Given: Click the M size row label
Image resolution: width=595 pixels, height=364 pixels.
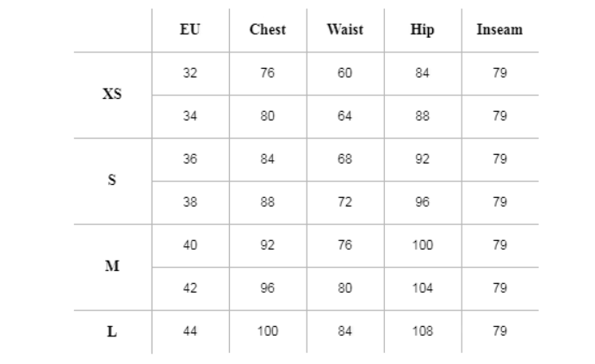Looking at the screenshot, I should (112, 267).
